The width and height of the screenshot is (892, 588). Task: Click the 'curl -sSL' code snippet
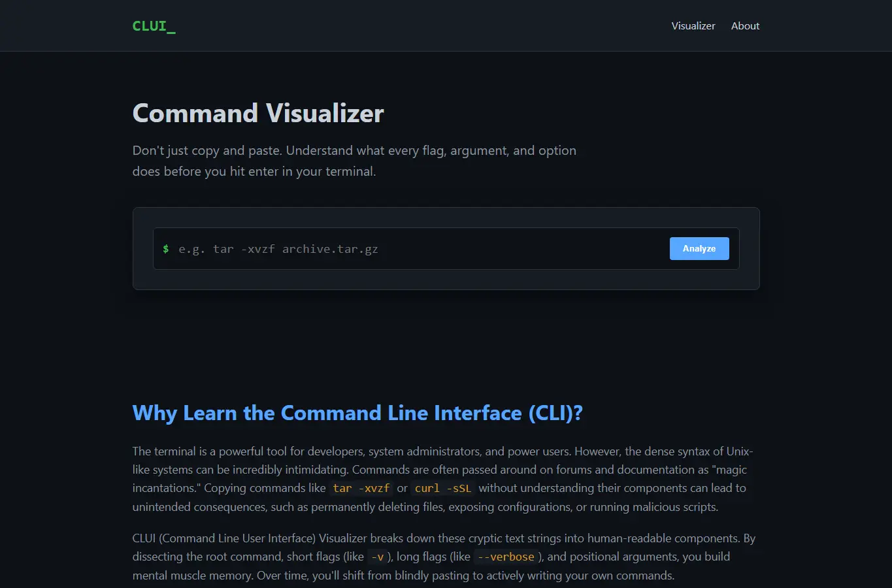(x=443, y=488)
